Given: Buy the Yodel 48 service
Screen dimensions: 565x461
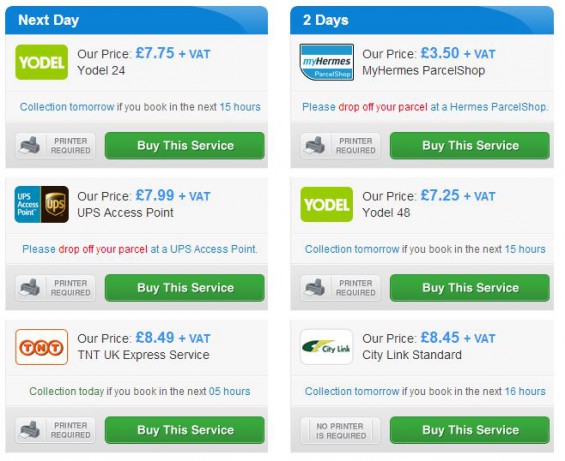Looking at the screenshot, I should pos(470,288).
